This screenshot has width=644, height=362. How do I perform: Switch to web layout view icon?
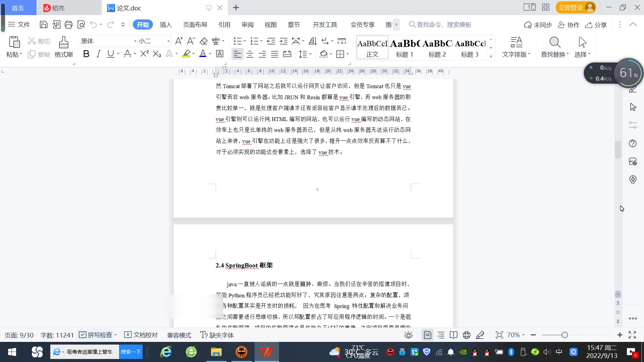coord(467,335)
